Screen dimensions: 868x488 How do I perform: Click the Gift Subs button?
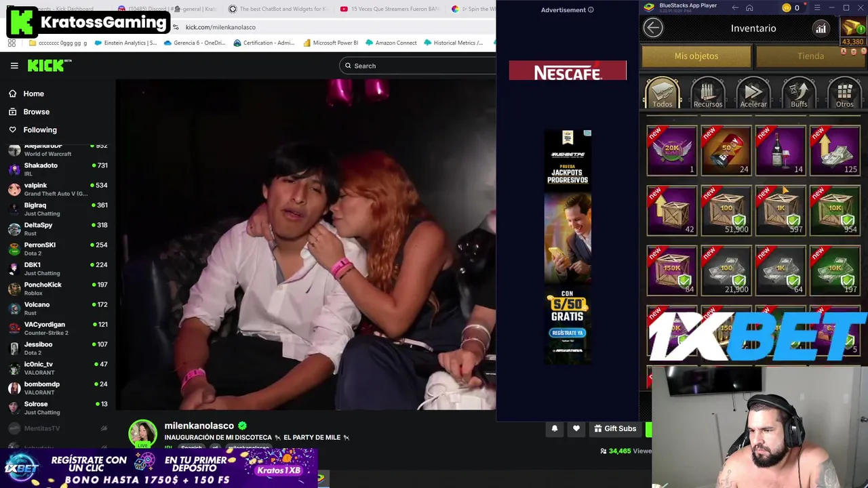click(616, 428)
